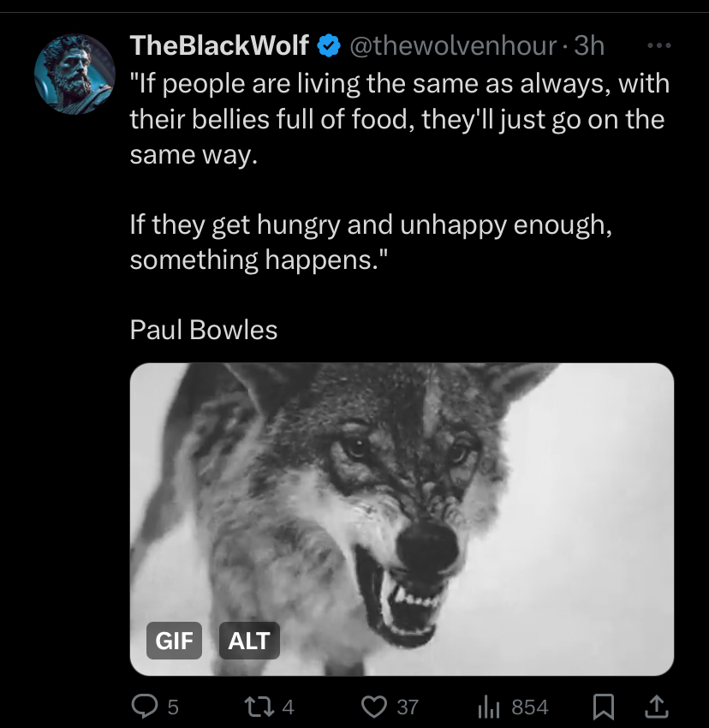The height and width of the screenshot is (728, 709).
Task: Share the post via share icon
Action: click(x=655, y=707)
